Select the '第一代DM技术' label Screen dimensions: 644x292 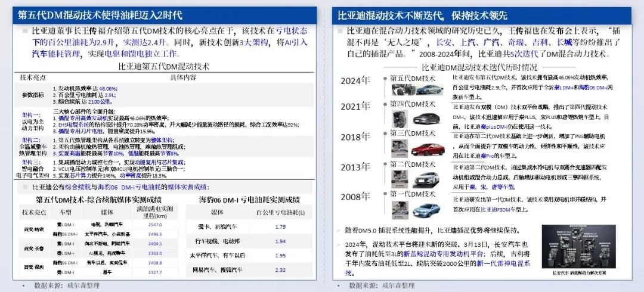[x=413, y=194]
